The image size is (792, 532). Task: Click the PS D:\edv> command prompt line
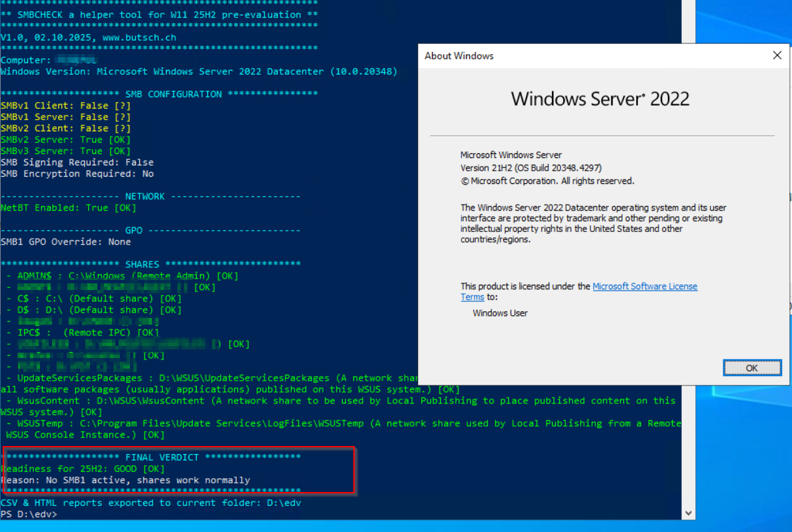[29, 515]
